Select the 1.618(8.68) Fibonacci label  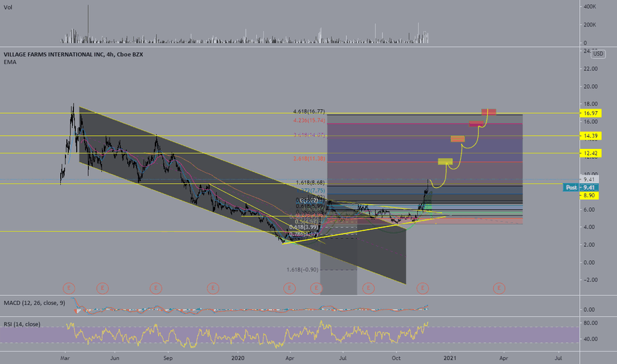click(x=310, y=183)
